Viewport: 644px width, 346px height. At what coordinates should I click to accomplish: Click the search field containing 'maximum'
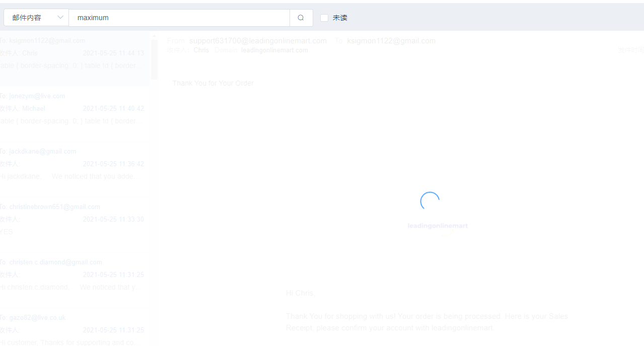(179, 18)
